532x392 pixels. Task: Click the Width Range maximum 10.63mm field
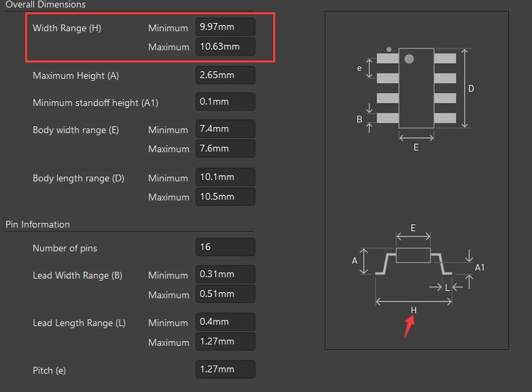coord(226,46)
